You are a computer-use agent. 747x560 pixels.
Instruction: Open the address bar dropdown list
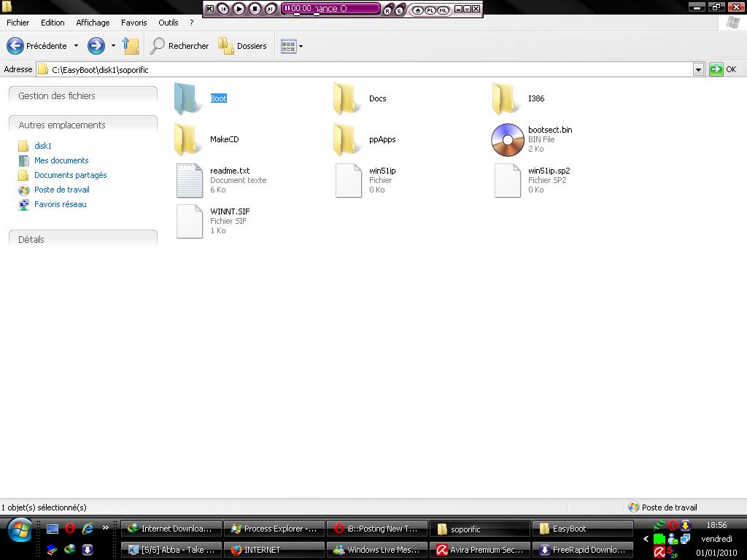click(x=698, y=69)
